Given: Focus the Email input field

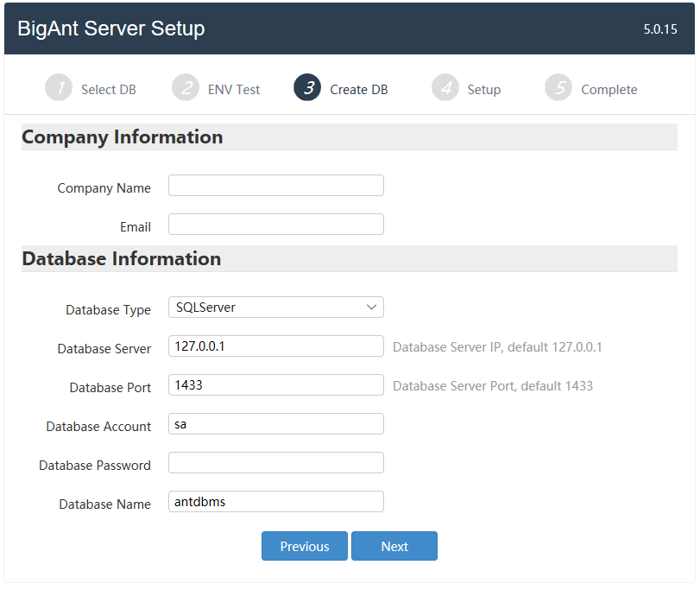Looking at the screenshot, I should (x=276, y=225).
